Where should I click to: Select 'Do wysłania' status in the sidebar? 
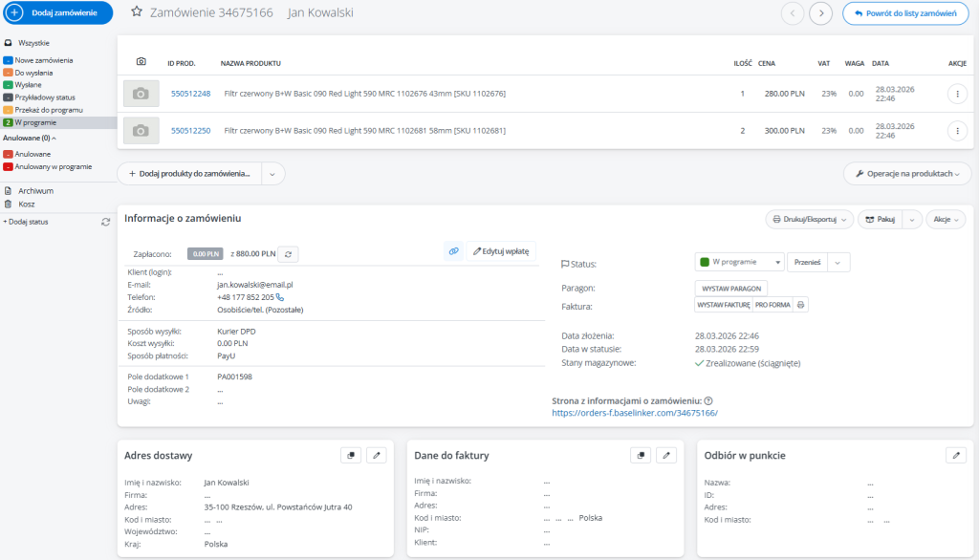[33, 73]
